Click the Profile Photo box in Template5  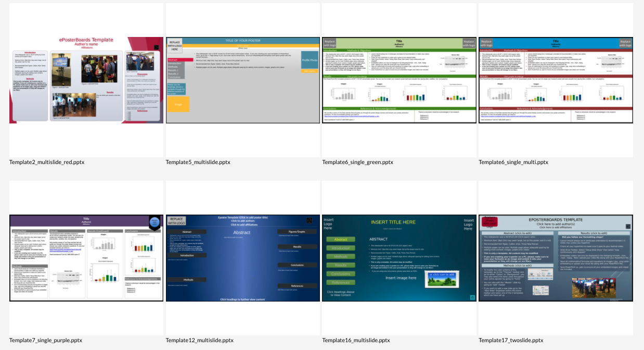310,60
